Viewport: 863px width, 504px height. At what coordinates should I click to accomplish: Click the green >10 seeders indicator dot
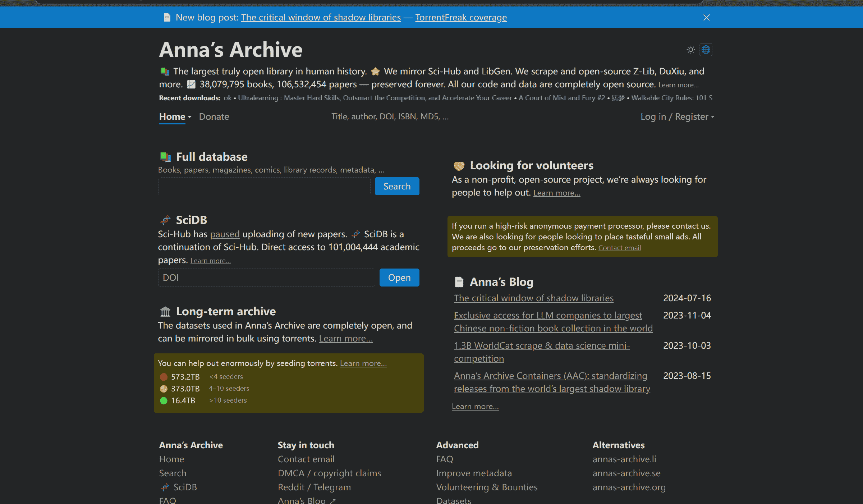pos(164,400)
